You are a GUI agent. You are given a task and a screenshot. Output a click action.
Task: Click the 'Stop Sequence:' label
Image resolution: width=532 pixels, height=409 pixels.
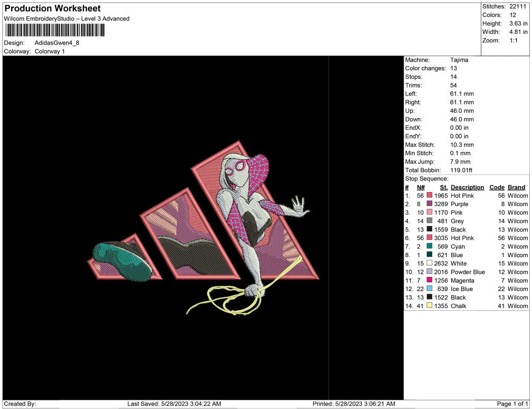coord(427,179)
